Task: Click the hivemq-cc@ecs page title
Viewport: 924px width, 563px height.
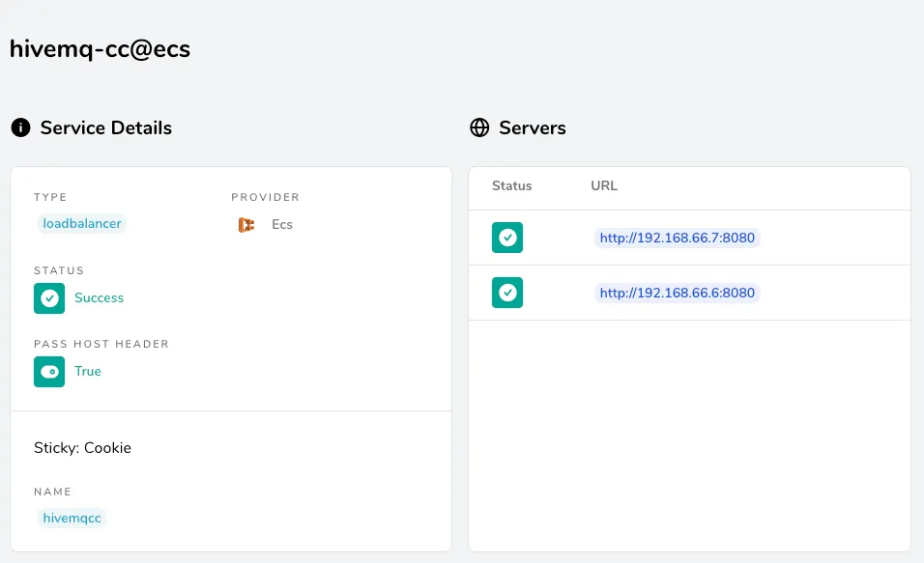Action: click(x=101, y=49)
